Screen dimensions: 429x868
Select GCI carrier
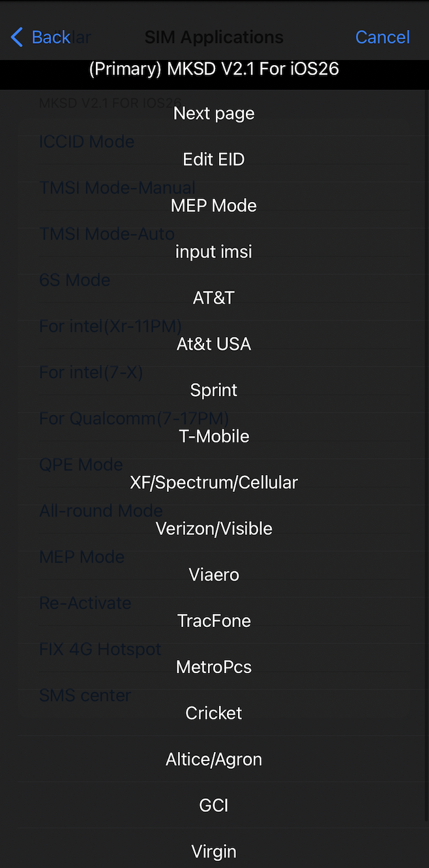214,806
